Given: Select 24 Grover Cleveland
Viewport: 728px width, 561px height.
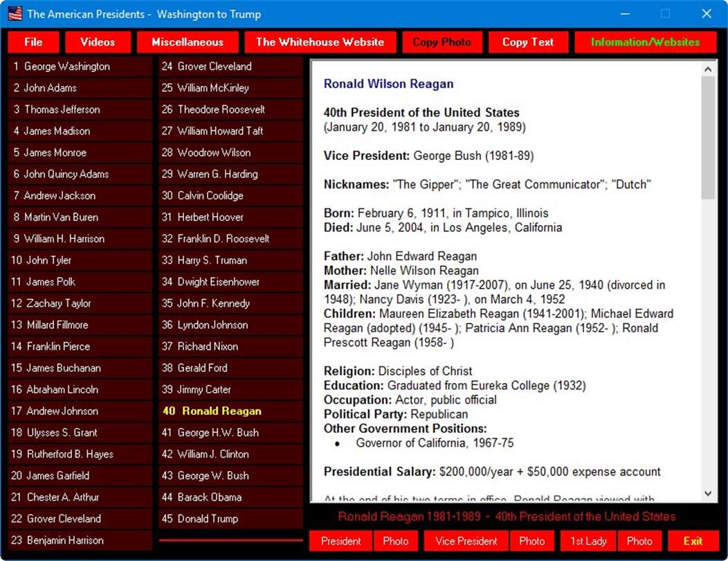Looking at the screenshot, I should 230,66.
